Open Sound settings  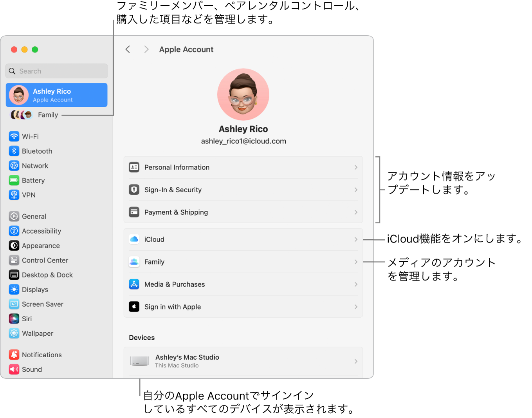[14, 369]
